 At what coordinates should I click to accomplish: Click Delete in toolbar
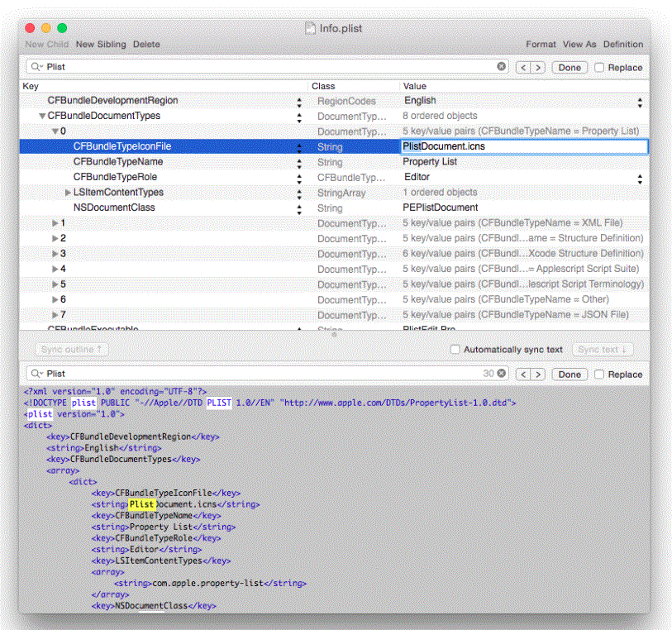[x=146, y=44]
